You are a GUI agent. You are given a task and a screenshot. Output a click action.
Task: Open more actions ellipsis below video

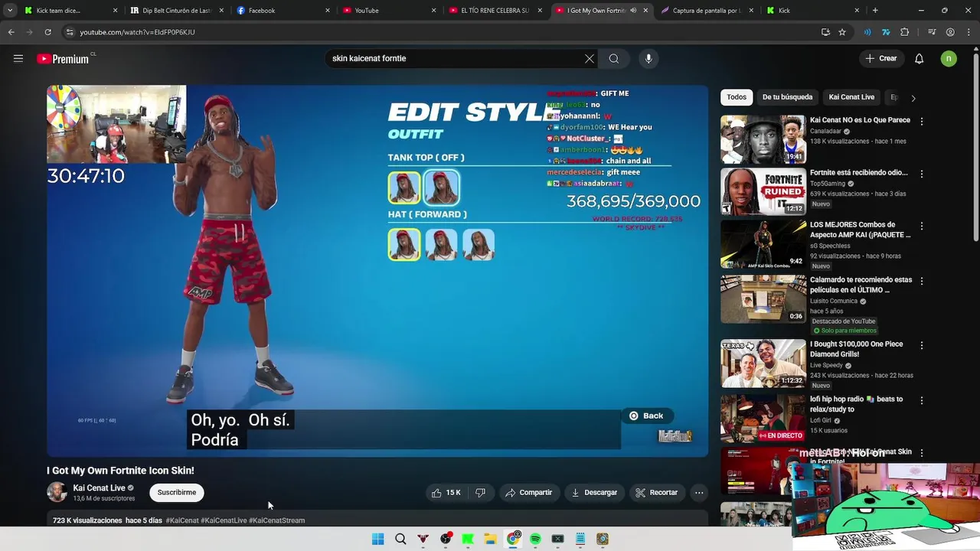click(699, 493)
